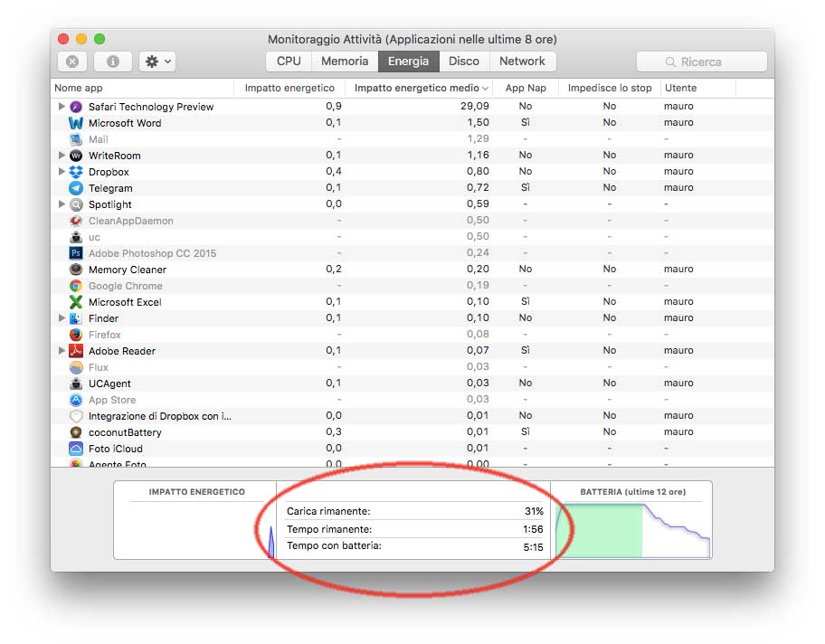This screenshot has width=825, height=644.
Task: Click the Firefox icon
Action: (76, 335)
